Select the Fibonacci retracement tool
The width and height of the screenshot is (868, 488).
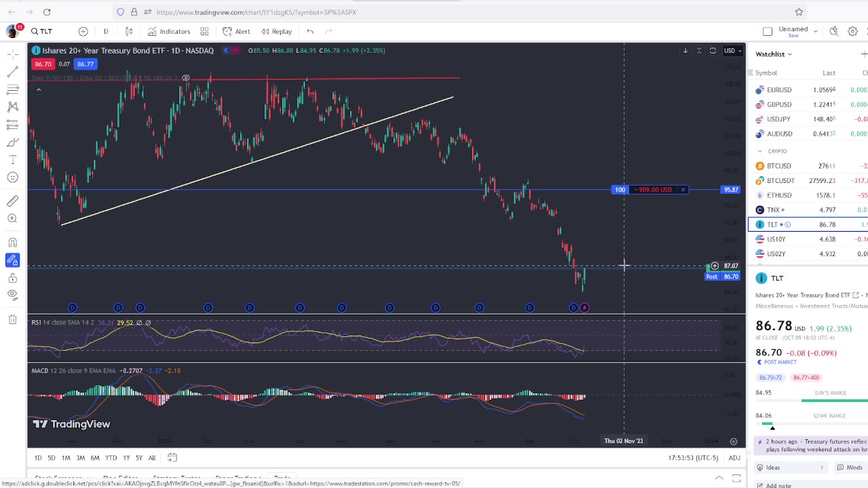12,89
